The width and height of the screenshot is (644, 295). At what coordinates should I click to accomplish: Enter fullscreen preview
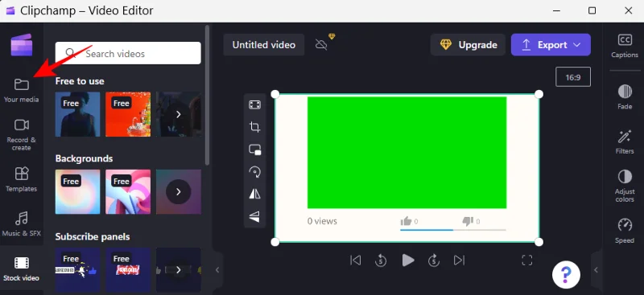click(x=527, y=260)
